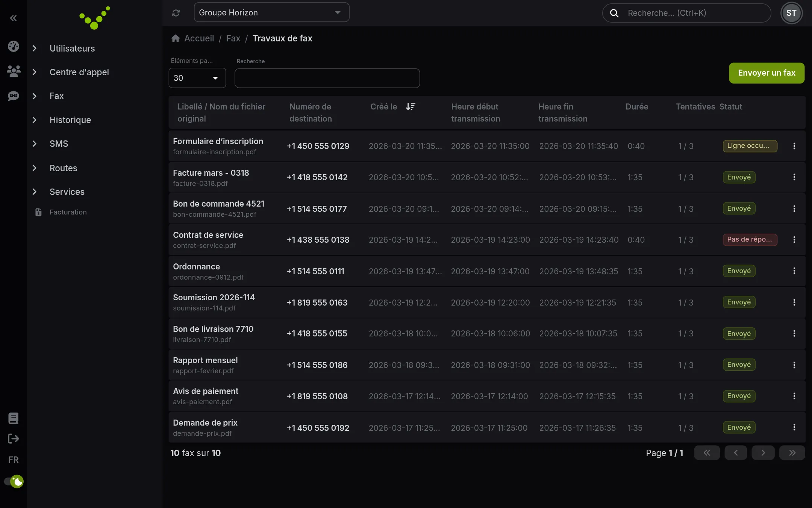Collapse the sidebar with double-chevron icon
The height and width of the screenshot is (508, 812).
(x=13, y=18)
